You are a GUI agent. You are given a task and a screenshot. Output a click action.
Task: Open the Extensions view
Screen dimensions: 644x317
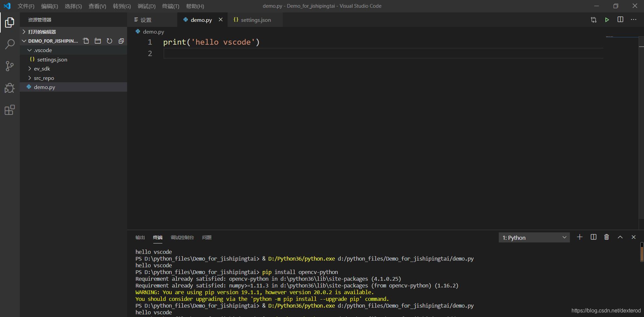[10, 110]
